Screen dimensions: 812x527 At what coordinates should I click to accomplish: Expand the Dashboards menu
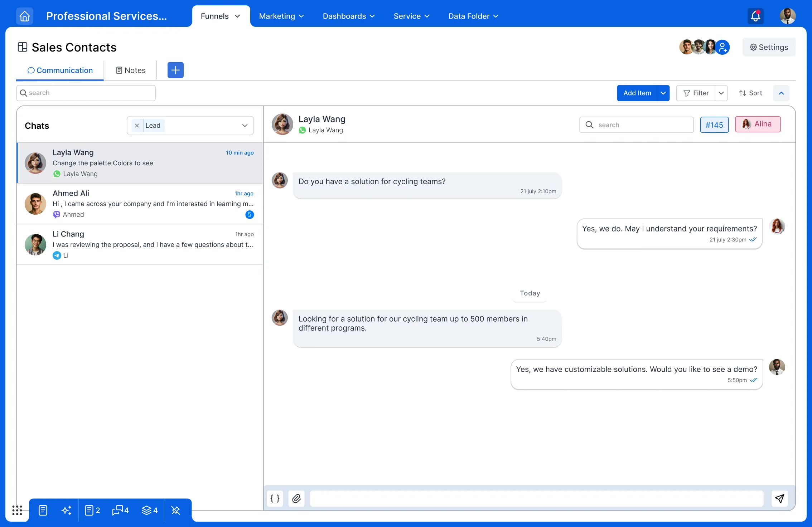[349, 16]
